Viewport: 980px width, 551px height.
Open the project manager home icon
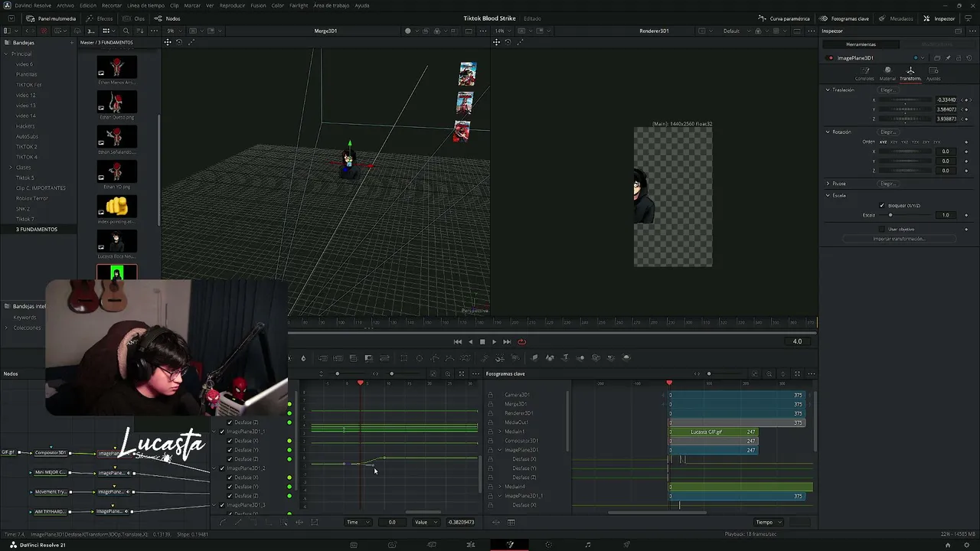pos(947,545)
